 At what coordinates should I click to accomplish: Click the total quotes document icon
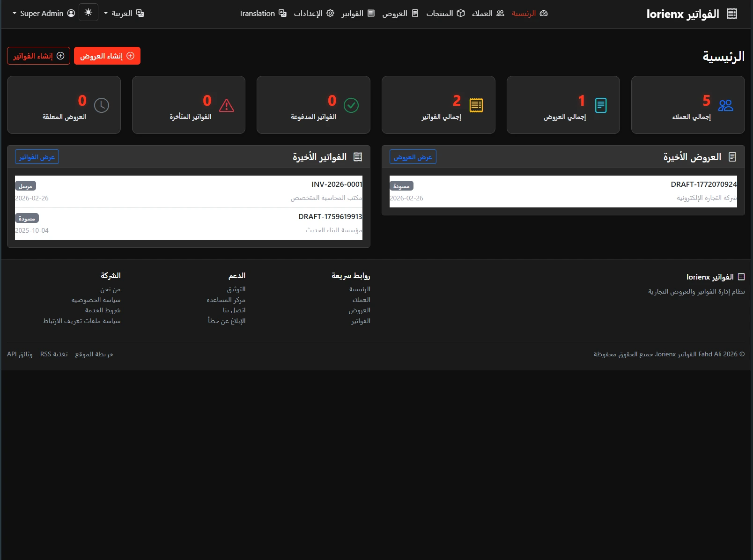[600, 105]
